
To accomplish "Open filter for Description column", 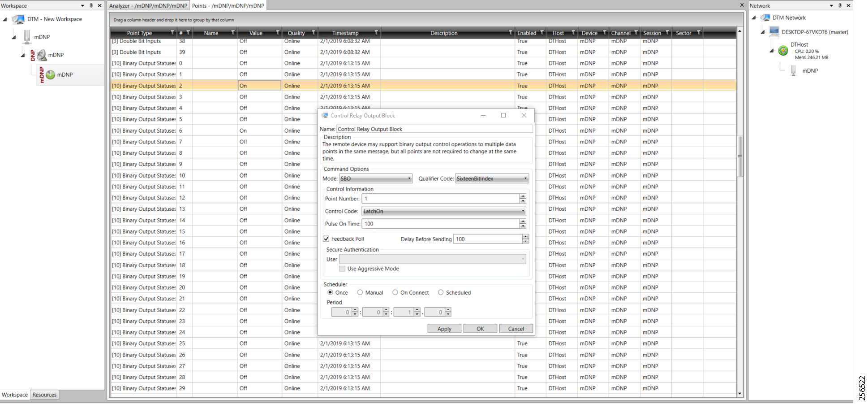I will click(x=511, y=33).
